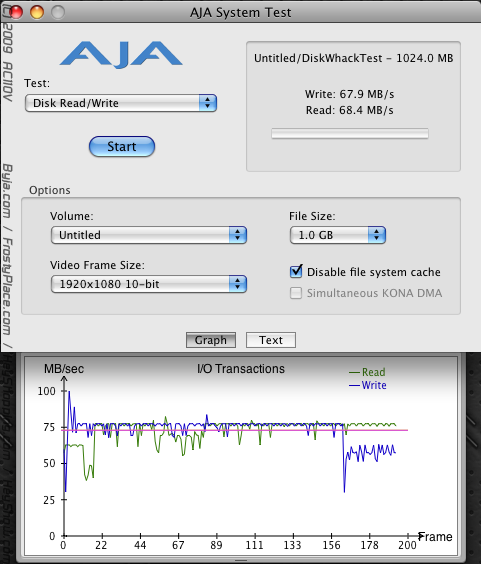This screenshot has height=564, width=481.
Task: Click the Read: 68.4 MB/s result
Action: coord(350,110)
